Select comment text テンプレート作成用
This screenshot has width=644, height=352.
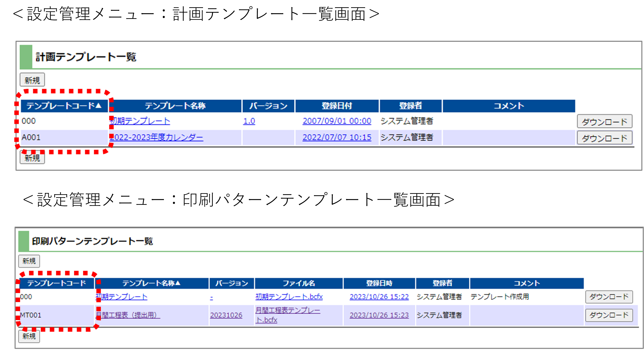(500, 297)
